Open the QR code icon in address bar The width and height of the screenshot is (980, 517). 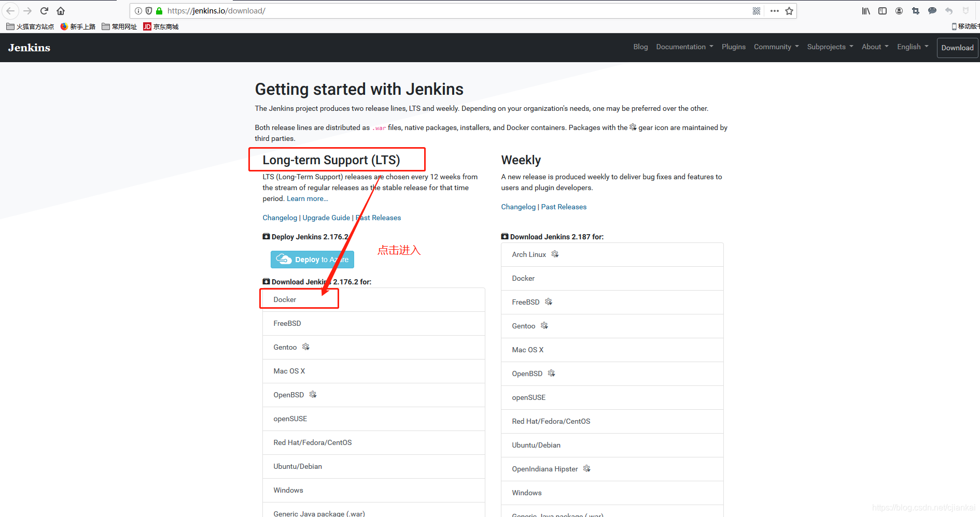(757, 11)
